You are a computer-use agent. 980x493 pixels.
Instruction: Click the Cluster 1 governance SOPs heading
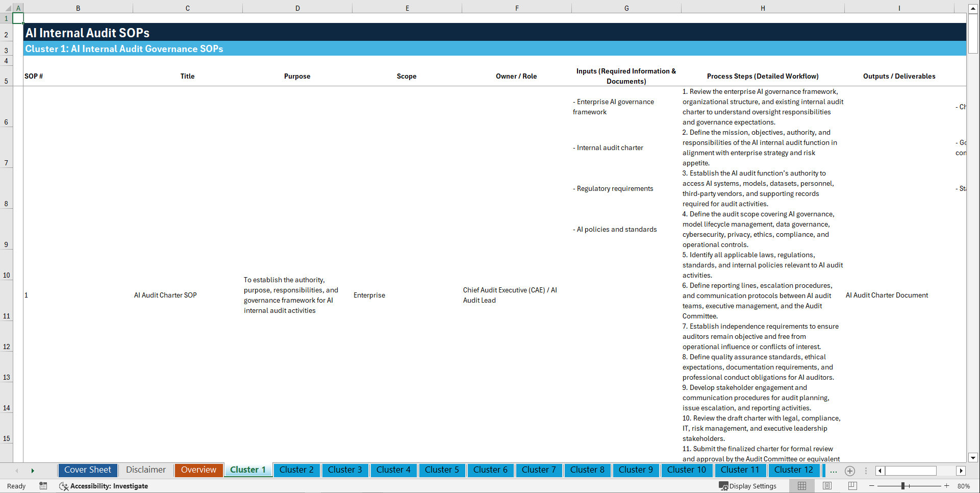click(x=124, y=48)
